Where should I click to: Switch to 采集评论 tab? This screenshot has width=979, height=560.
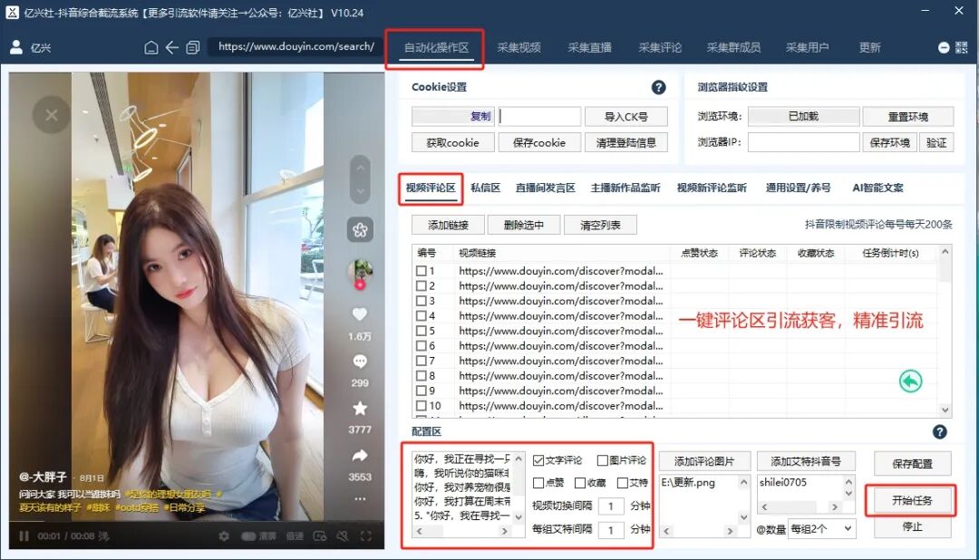click(x=660, y=48)
